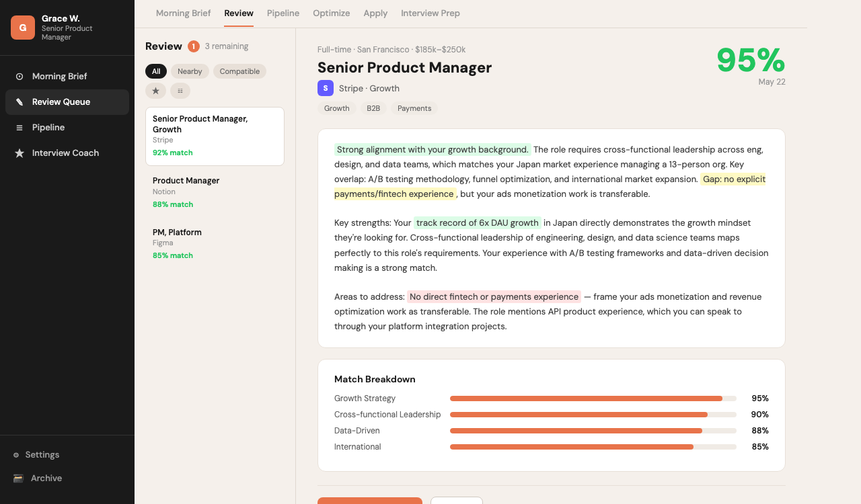Click the Payments tag on job header
The width and height of the screenshot is (861, 504).
point(414,108)
